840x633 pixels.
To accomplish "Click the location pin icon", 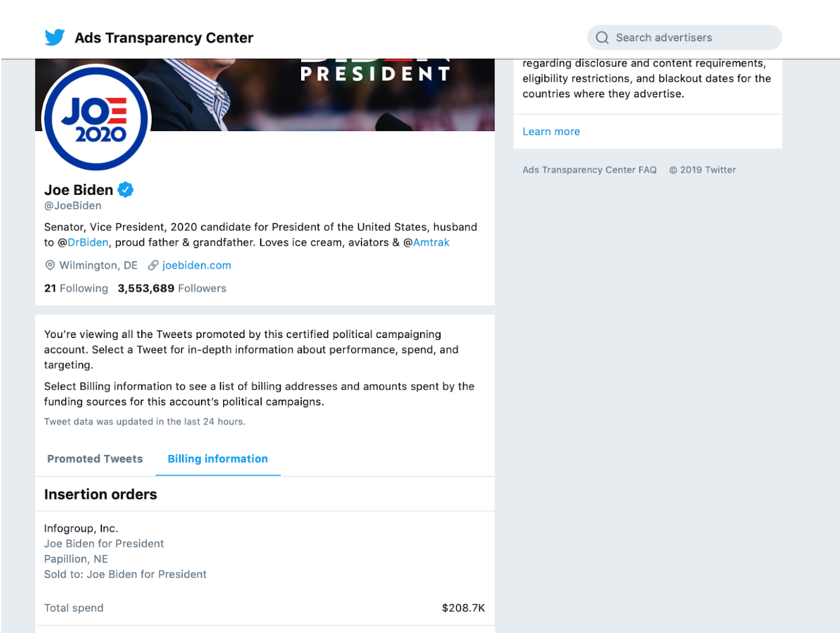I will [50, 265].
